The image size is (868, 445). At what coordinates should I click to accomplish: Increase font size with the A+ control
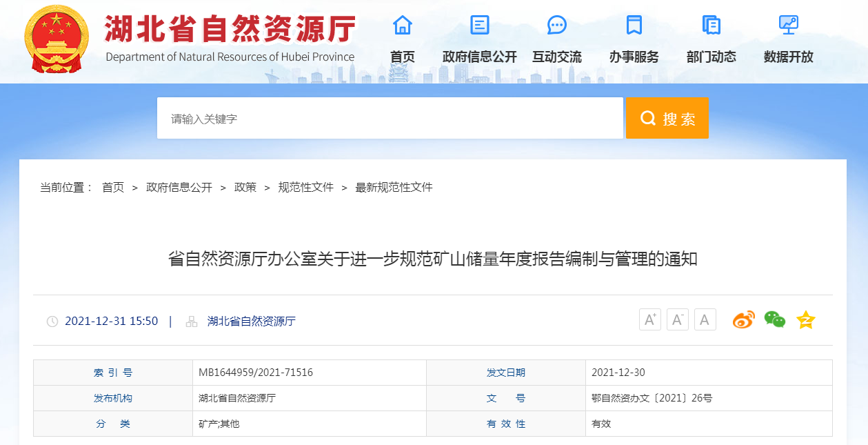(x=649, y=319)
